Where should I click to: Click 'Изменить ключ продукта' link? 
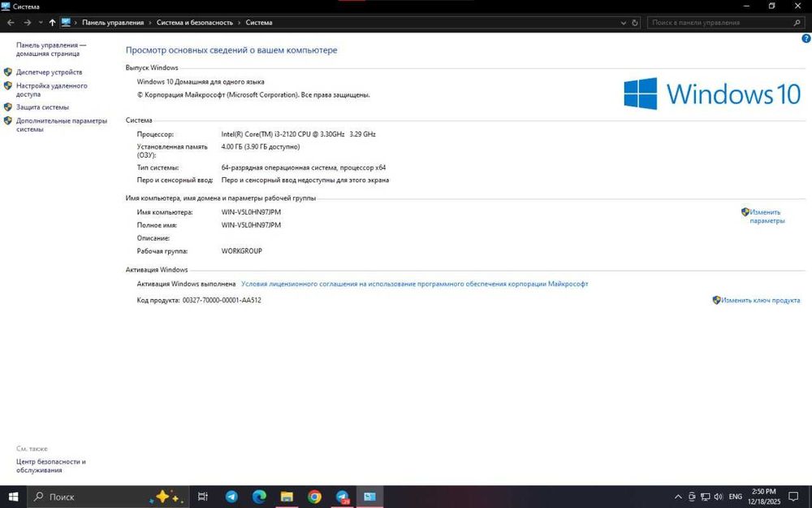coord(760,300)
